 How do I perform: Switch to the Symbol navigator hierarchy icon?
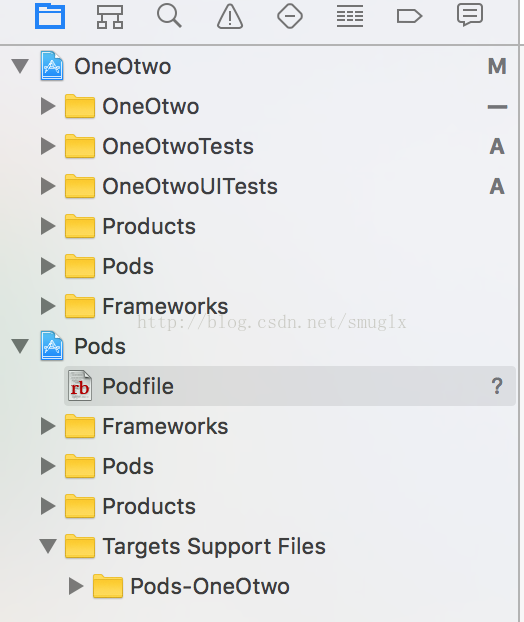(110, 17)
